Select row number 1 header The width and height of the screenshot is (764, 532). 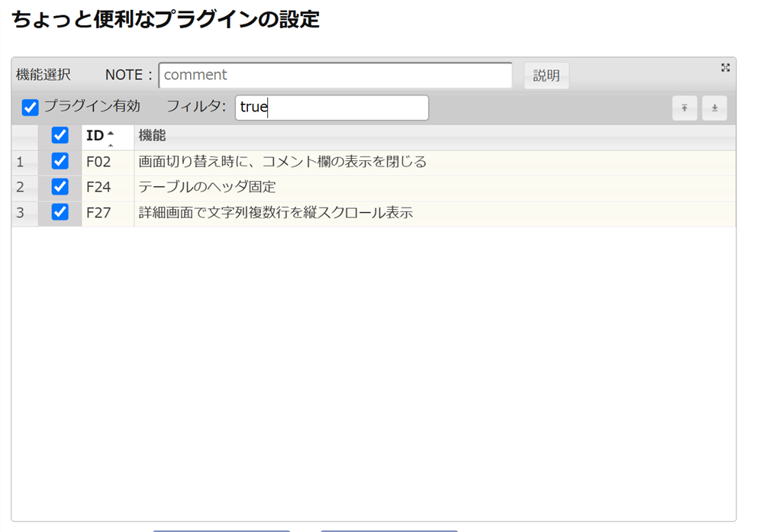(25, 163)
